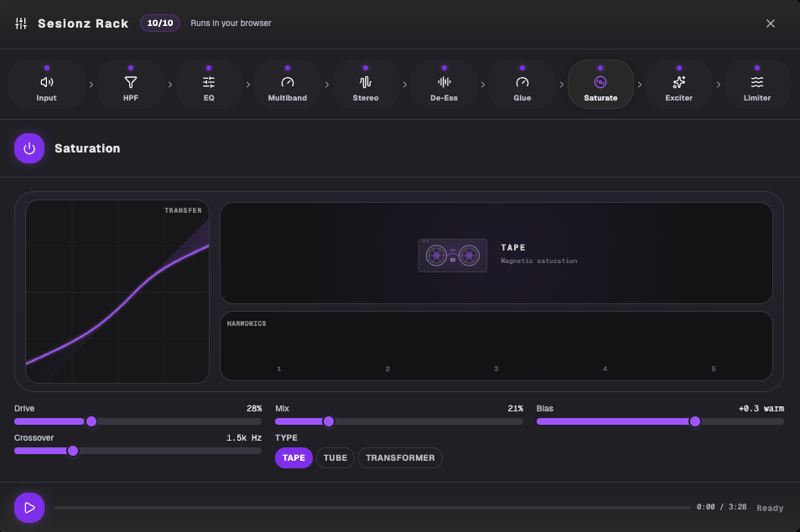Select the TUBE saturation type
The height and width of the screenshot is (532, 800).
335,457
